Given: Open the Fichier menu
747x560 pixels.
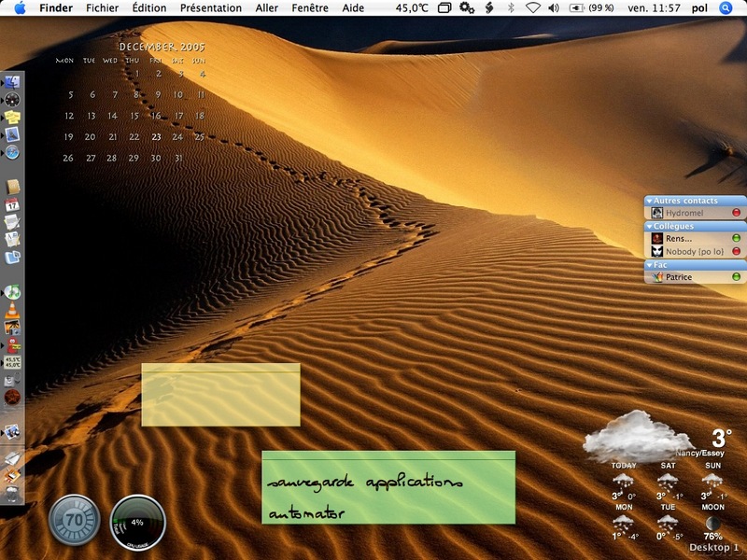Looking at the screenshot, I should tap(102, 7).
